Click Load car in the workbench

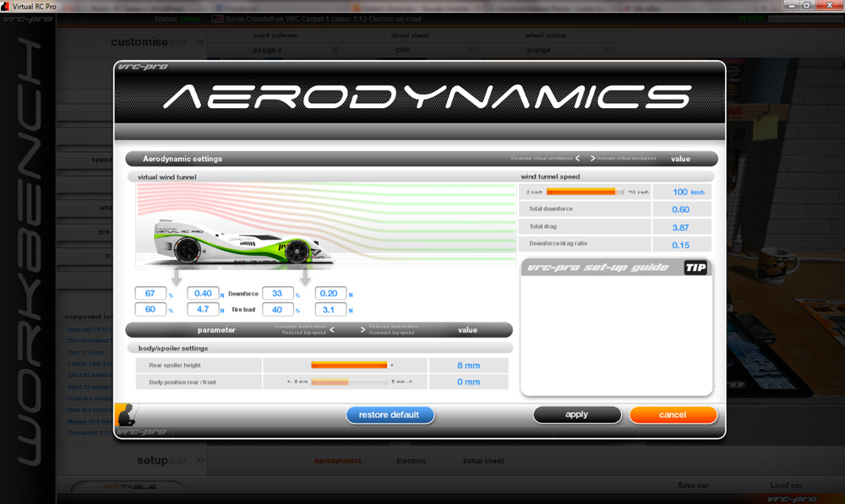point(786,485)
